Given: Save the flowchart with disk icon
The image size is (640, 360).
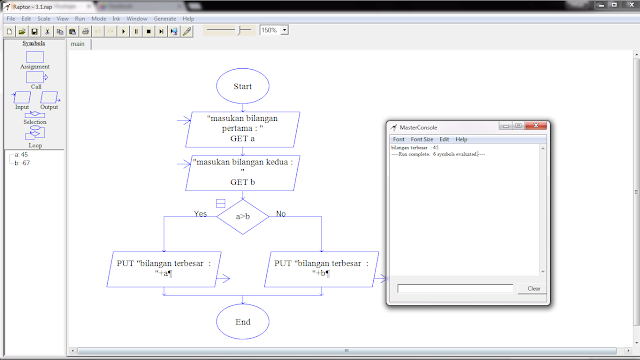Looking at the screenshot, I should click(x=35, y=31).
